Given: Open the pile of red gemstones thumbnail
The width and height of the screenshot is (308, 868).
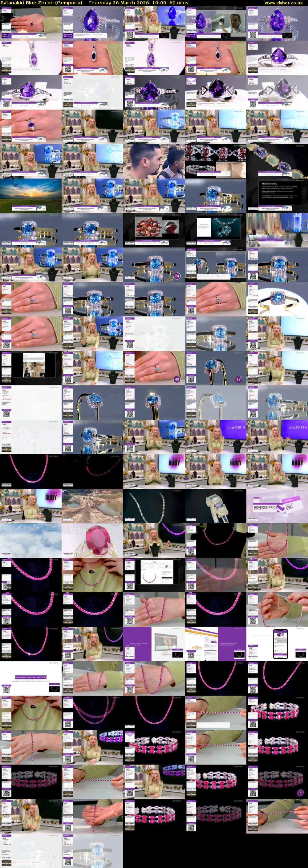Looking at the screenshot, I should pyautogui.click(x=154, y=230).
